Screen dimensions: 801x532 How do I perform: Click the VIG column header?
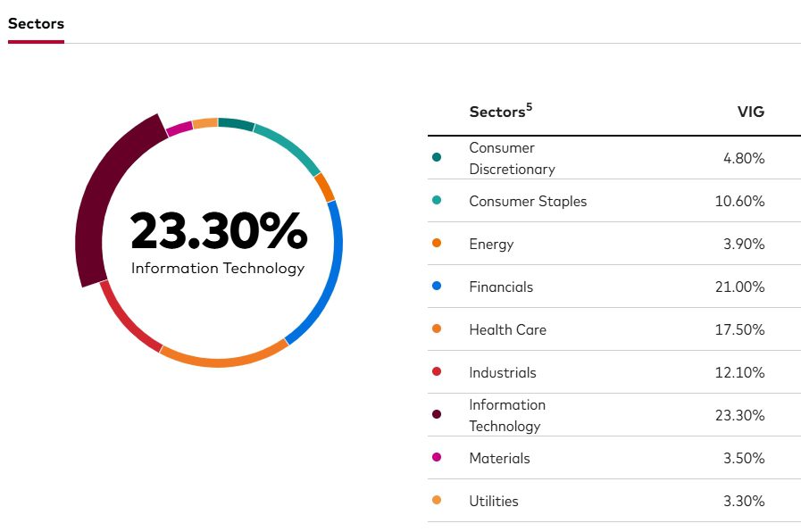coord(750,112)
